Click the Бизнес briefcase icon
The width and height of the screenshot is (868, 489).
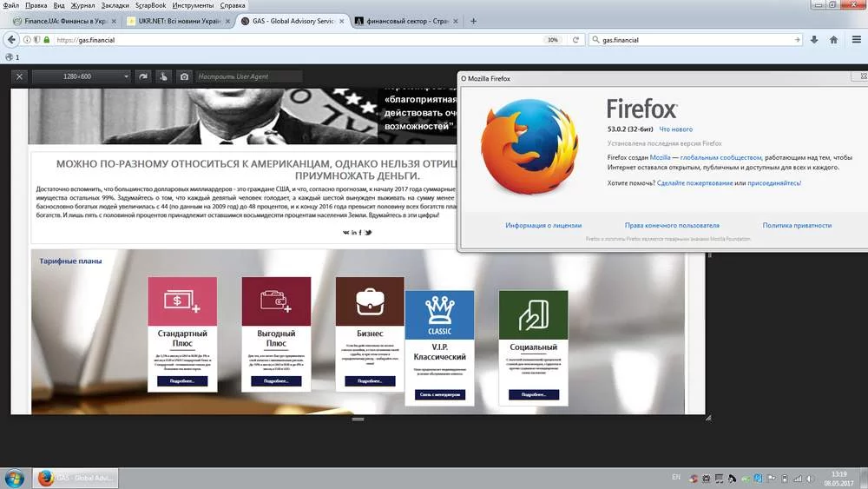pos(370,301)
